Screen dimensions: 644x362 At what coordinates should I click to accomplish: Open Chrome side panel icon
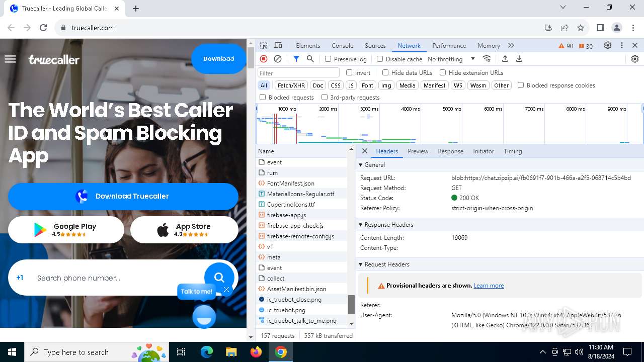pos(600,28)
